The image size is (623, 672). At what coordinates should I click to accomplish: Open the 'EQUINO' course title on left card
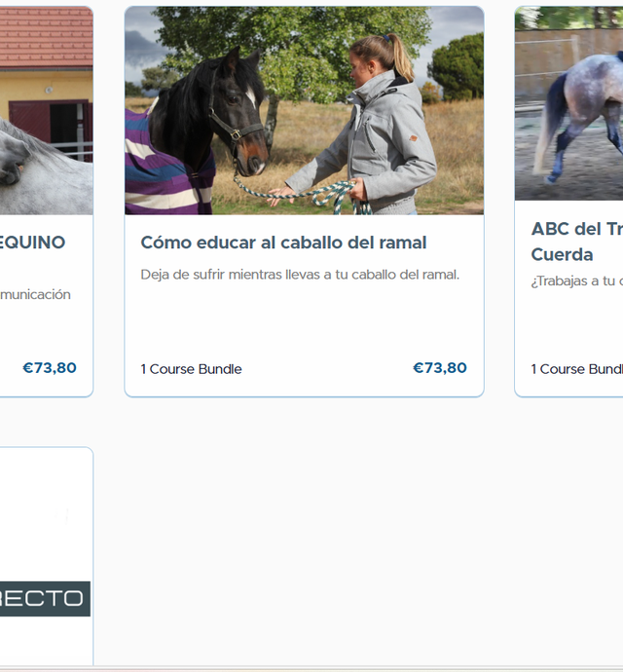point(32,243)
